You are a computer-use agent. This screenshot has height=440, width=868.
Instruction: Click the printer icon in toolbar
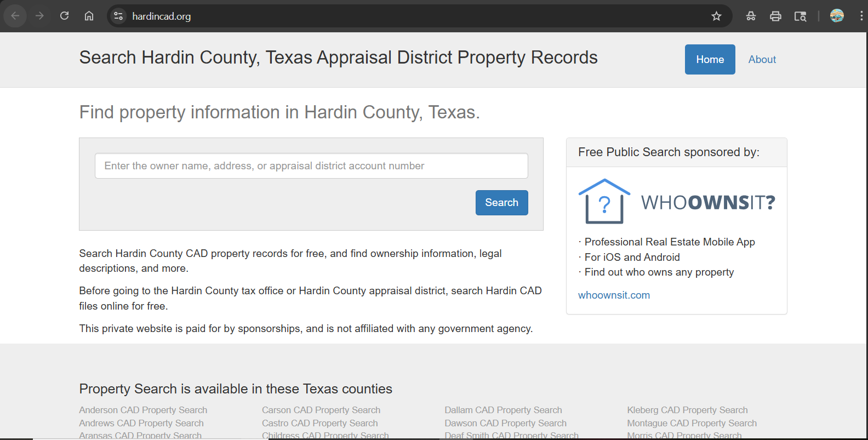point(775,16)
